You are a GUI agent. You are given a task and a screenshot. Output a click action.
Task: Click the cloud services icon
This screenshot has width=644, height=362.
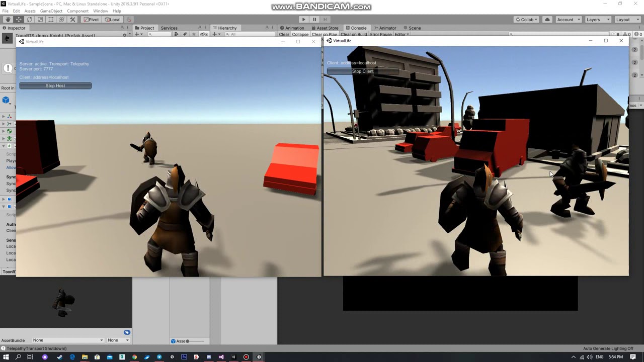click(x=547, y=20)
